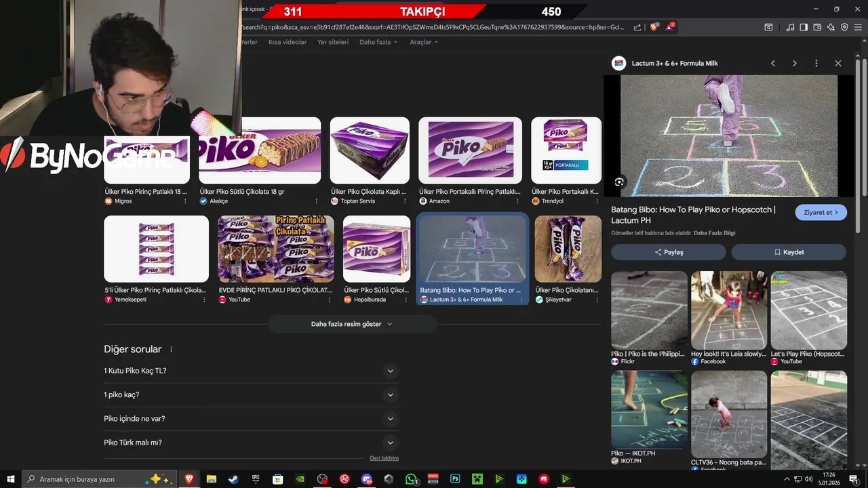Open 'Batang Bibo: How To Play Piko' title link
The width and height of the screenshot is (868, 488).
693,215
